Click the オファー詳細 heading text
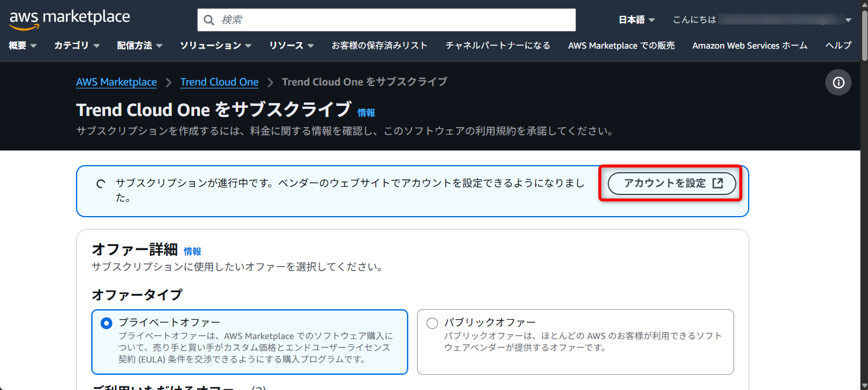This screenshot has width=868, height=390. (x=135, y=249)
